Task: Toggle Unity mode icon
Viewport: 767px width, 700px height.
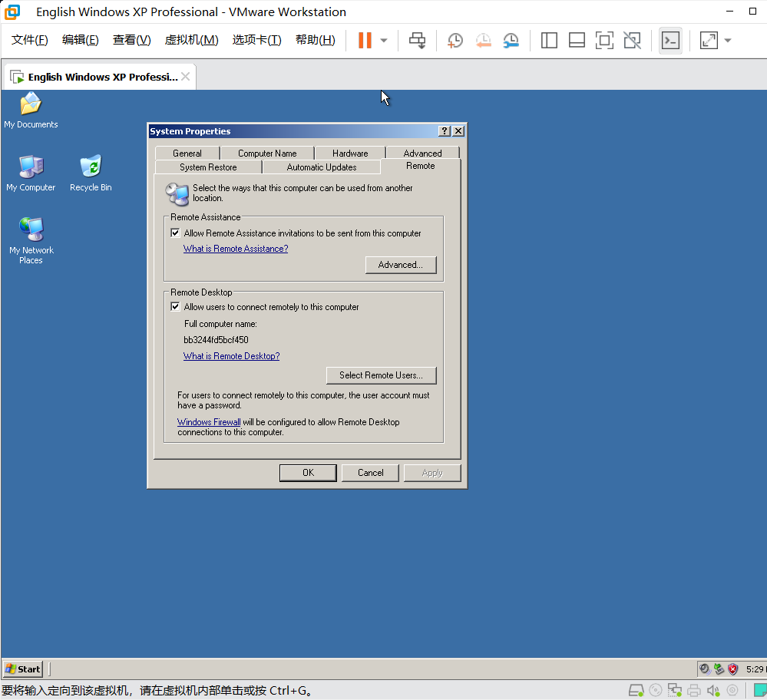Action: pos(633,41)
